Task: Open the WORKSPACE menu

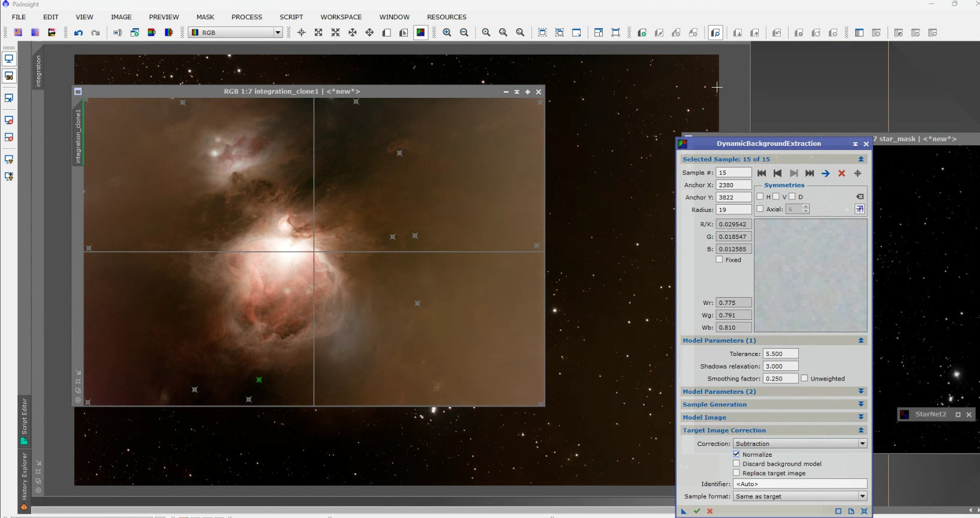Action: 341,17
